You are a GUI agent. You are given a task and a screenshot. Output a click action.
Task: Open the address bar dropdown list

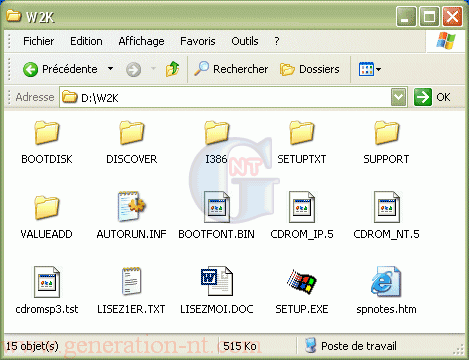tap(399, 97)
